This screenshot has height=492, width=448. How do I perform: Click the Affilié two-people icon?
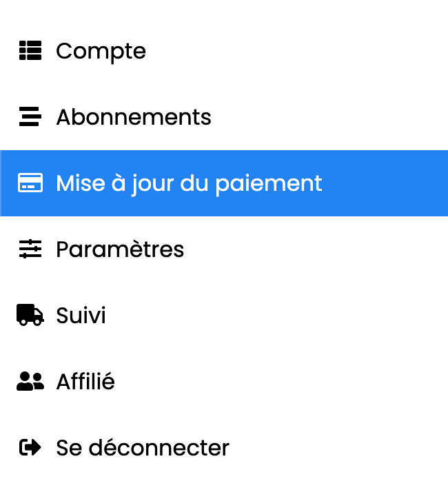30,381
